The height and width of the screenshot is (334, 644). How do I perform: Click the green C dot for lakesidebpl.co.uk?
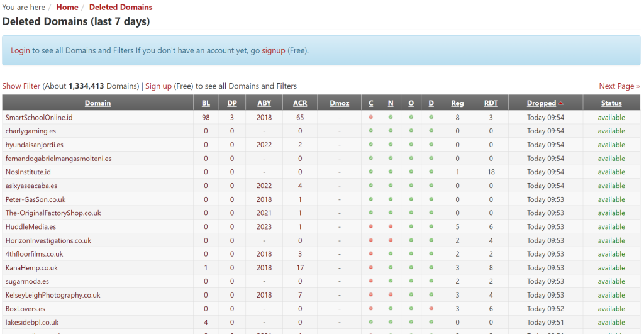point(370,322)
